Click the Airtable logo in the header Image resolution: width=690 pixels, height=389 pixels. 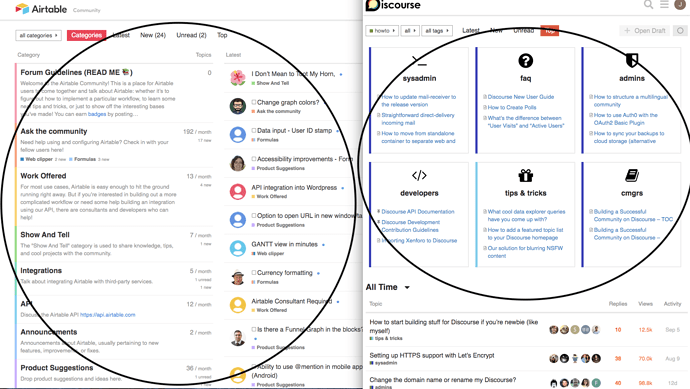pyautogui.click(x=41, y=9)
